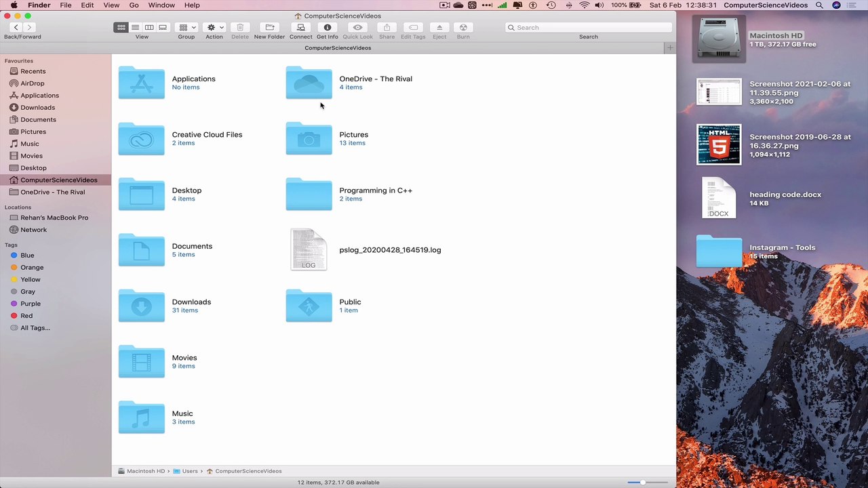Select Documents in the sidebar

tap(38, 119)
